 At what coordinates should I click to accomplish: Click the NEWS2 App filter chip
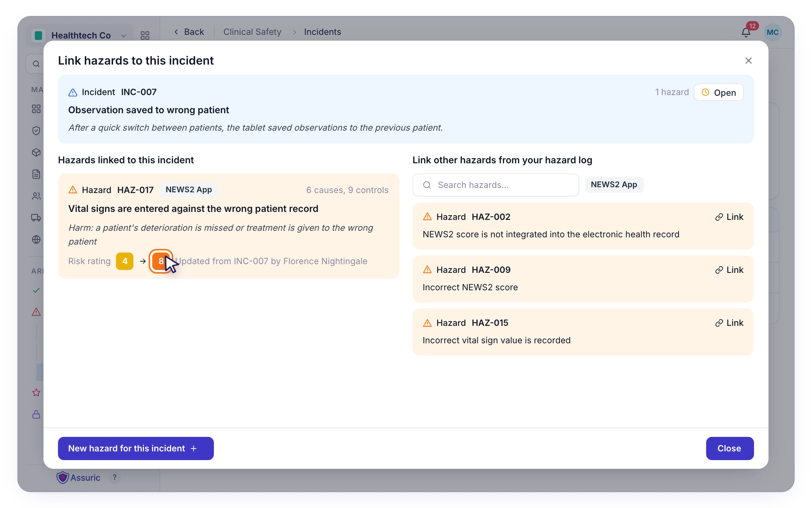click(614, 185)
